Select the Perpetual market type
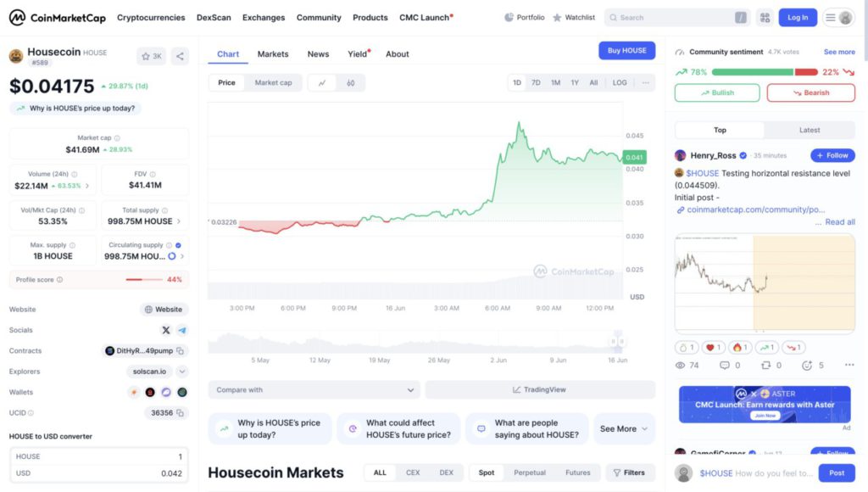The width and height of the screenshot is (868, 492). 530,472
